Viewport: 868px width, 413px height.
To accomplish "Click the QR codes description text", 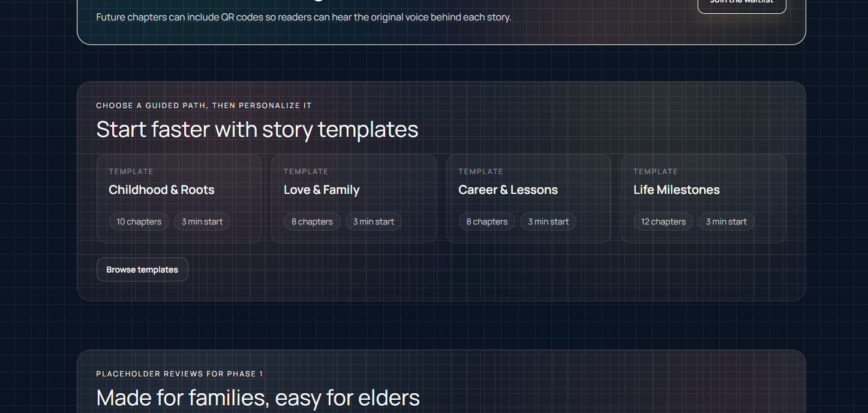I will click(x=304, y=17).
